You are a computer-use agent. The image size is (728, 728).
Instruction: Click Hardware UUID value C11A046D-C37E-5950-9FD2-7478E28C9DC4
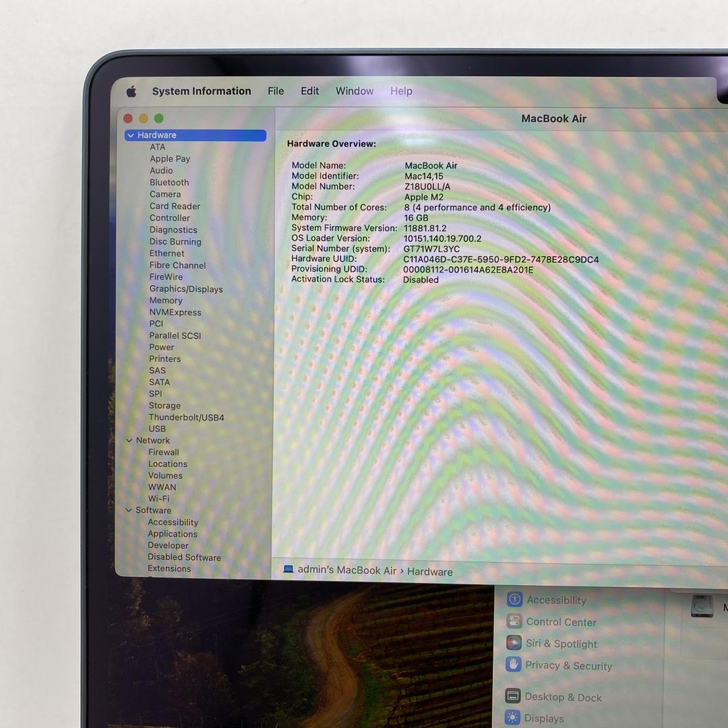501,260
